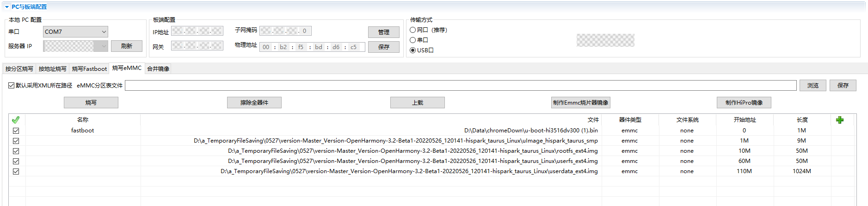
Task: Toggle the checkbox for rootfs_ext4.img row
Action: [x=16, y=151]
